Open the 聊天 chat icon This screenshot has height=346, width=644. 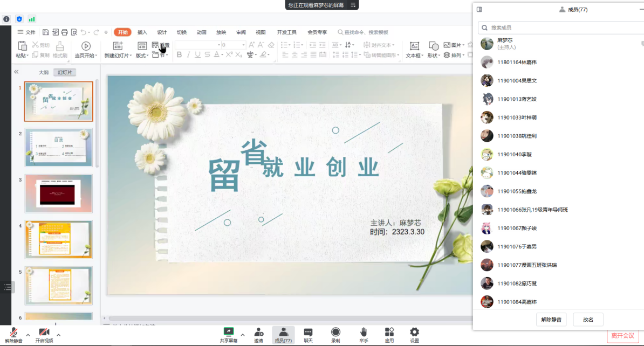point(308,332)
